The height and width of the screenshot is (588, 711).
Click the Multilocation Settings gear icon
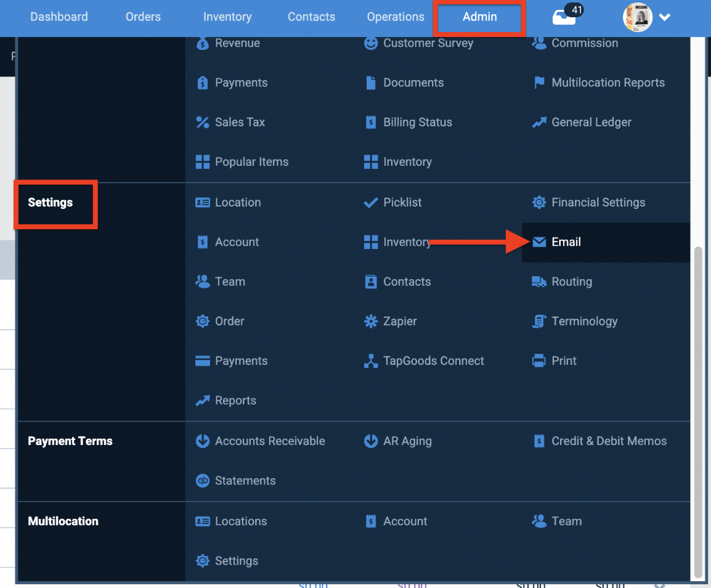[202, 561]
